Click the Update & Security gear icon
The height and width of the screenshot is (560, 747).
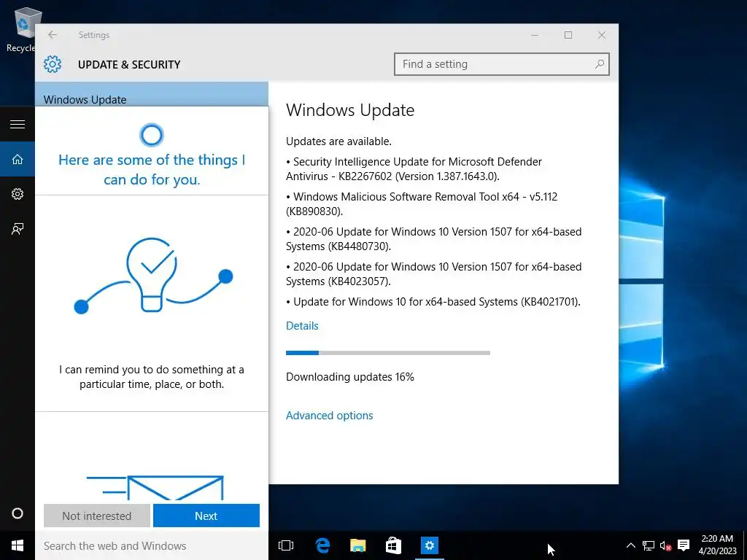pyautogui.click(x=53, y=64)
